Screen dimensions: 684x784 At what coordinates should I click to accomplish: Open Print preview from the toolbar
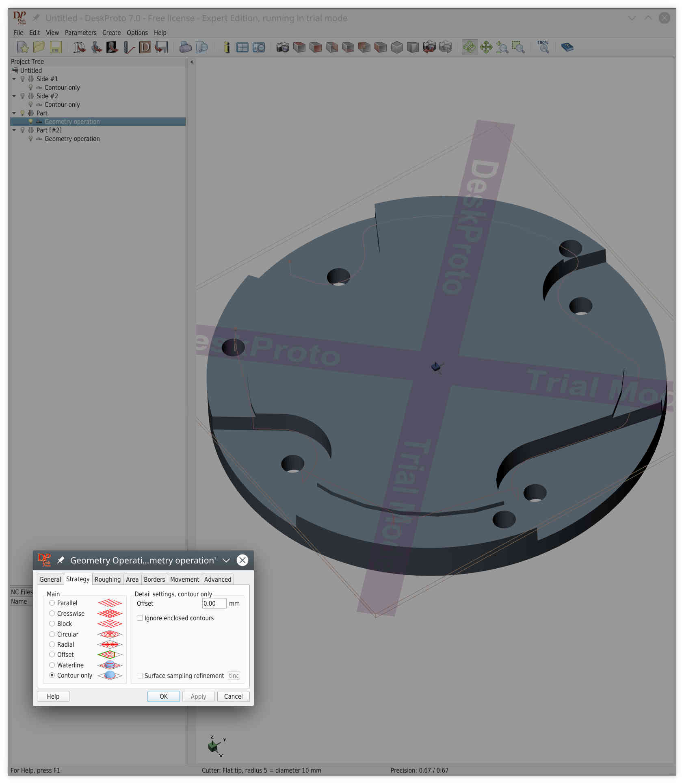coord(202,47)
